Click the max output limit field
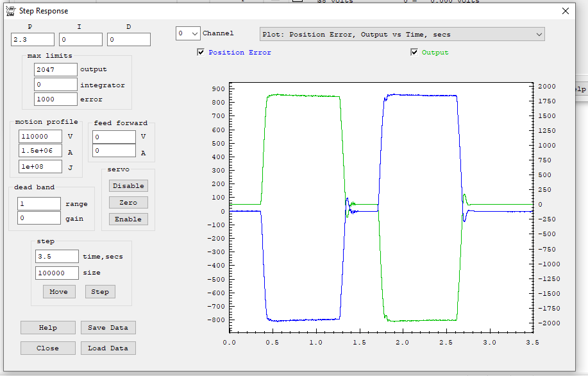The height and width of the screenshot is (376, 588). (x=56, y=69)
